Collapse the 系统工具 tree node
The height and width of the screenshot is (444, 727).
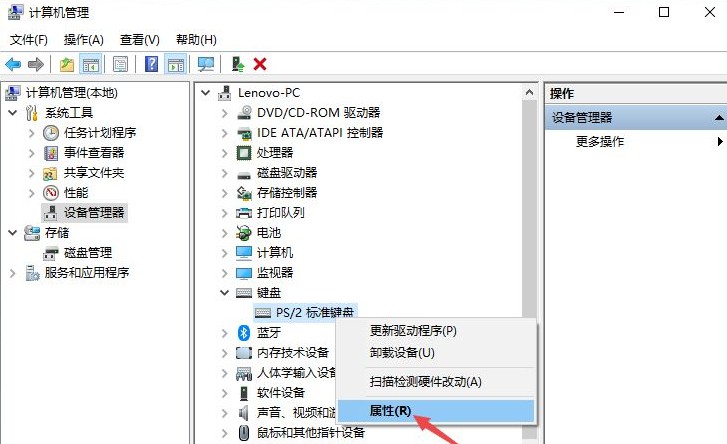tap(13, 113)
